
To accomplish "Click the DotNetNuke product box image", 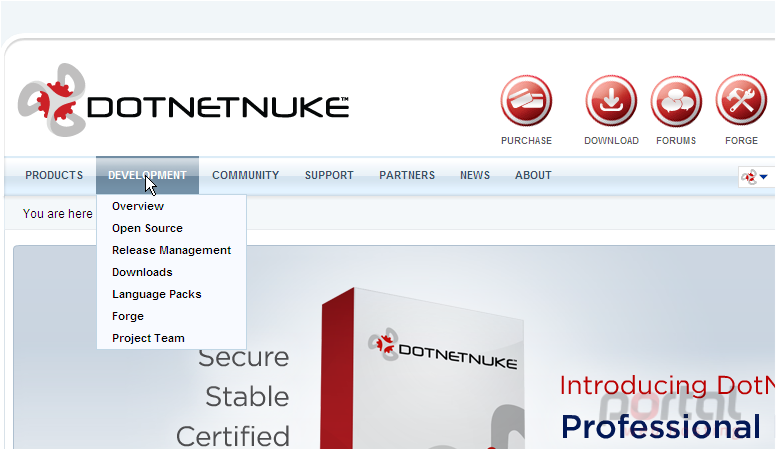I will (422, 368).
